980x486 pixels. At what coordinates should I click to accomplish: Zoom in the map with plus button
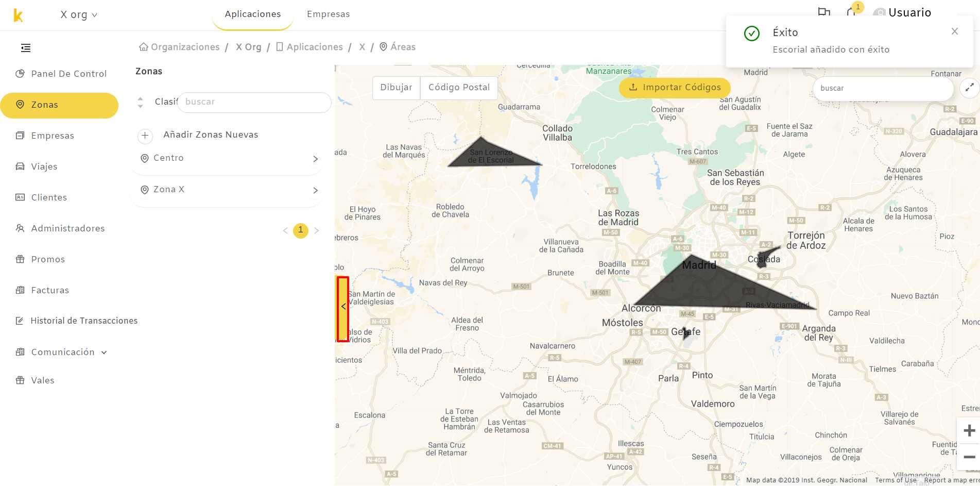(x=969, y=430)
